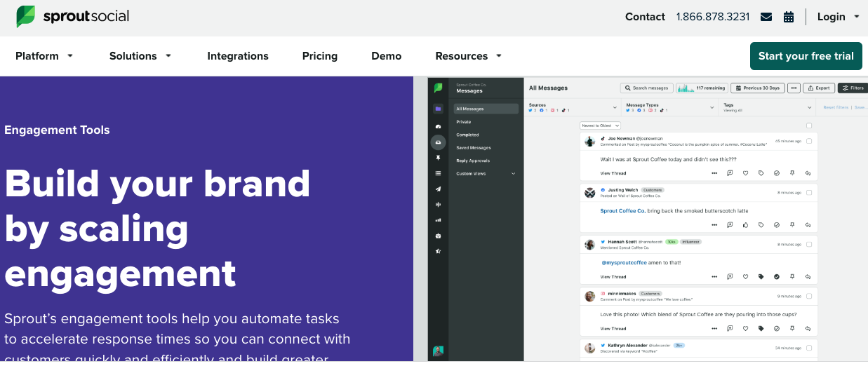
Task: Click the pin icon in dark sidebar
Action: [438, 158]
